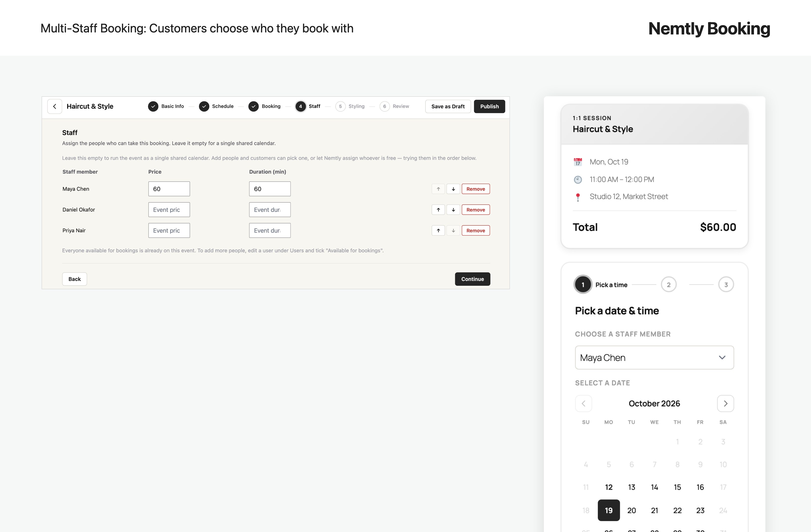
Task: Click Priya Nair's duration field
Action: tap(270, 231)
